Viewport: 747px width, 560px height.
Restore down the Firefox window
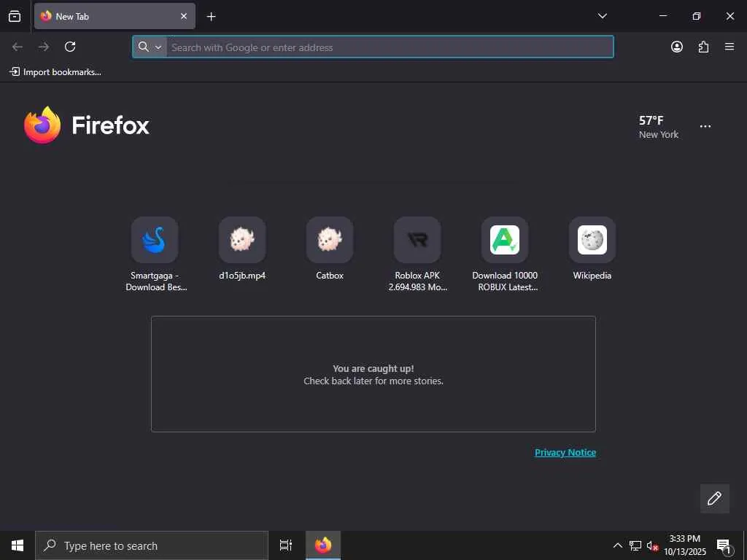(697, 16)
